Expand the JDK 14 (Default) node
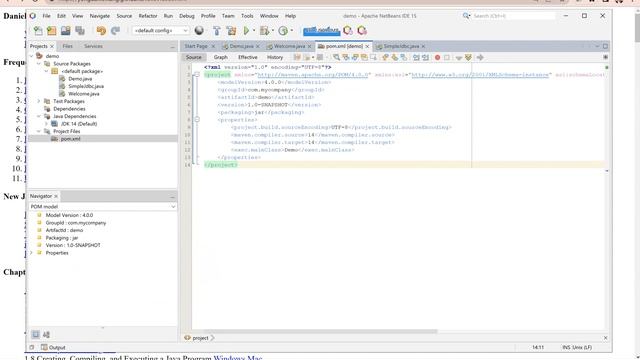The height and width of the screenshot is (360, 640). point(46,124)
